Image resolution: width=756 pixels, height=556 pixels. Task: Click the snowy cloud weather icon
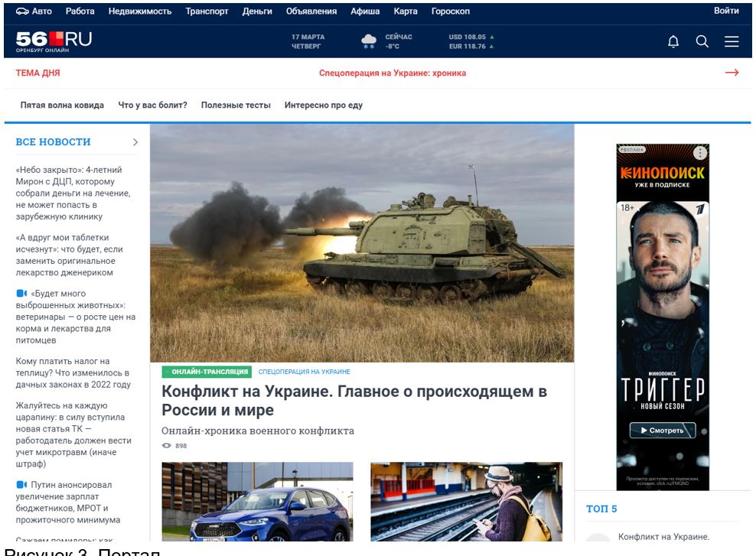pyautogui.click(x=370, y=40)
